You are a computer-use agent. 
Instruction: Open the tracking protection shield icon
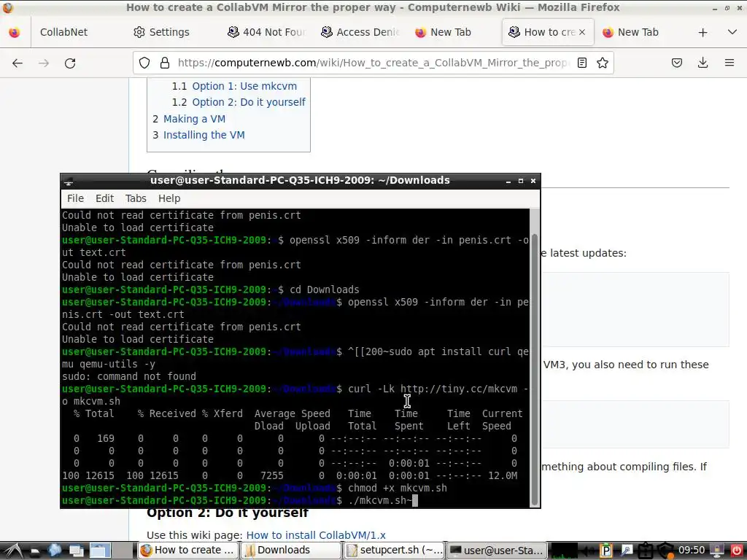coord(144,63)
